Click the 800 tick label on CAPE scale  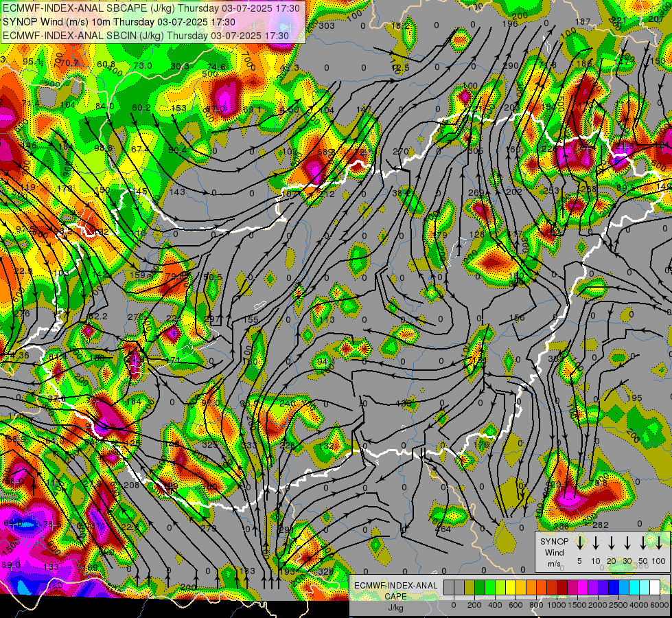[x=536, y=605]
